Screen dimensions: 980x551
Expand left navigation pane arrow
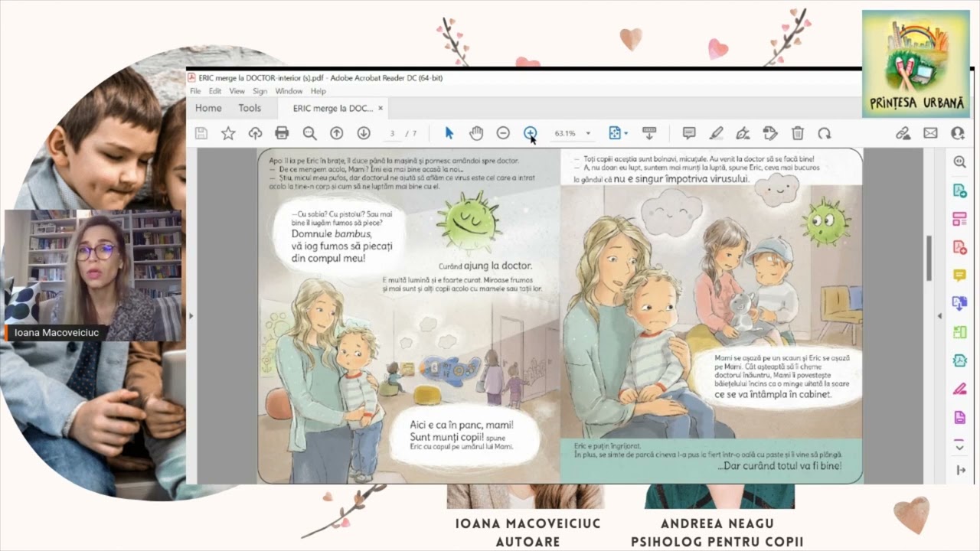(x=191, y=315)
